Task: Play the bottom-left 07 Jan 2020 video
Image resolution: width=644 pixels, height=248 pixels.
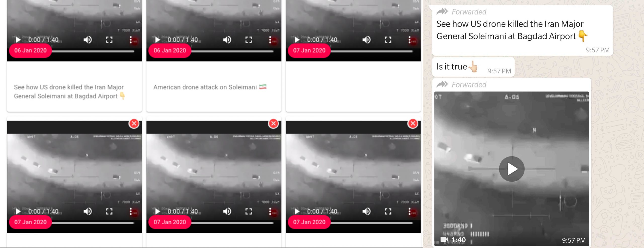Action: pos(18,211)
